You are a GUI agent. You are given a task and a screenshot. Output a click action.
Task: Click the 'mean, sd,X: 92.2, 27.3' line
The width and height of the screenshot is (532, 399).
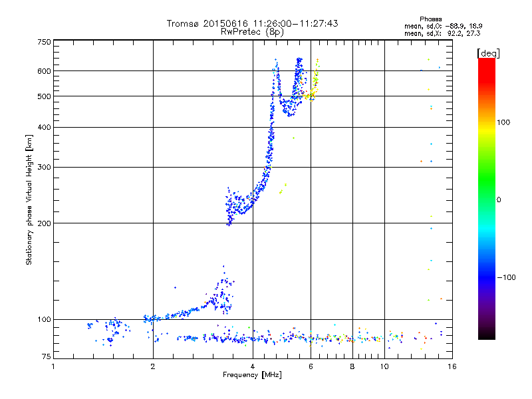click(x=442, y=33)
